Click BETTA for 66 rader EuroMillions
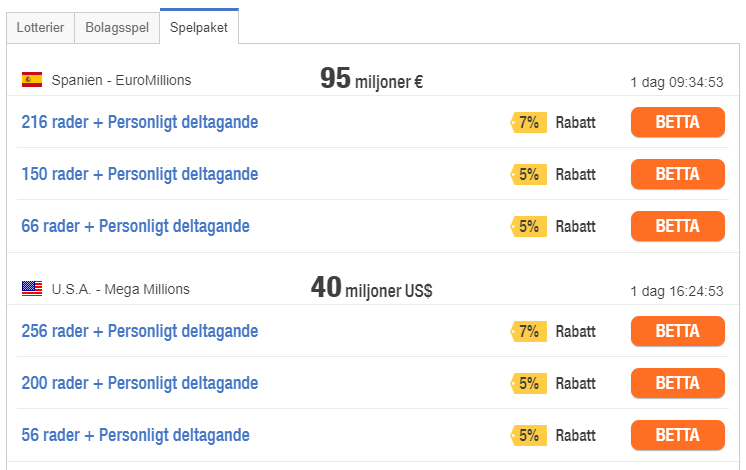Viewport: 746px width, 470px height. click(x=677, y=226)
